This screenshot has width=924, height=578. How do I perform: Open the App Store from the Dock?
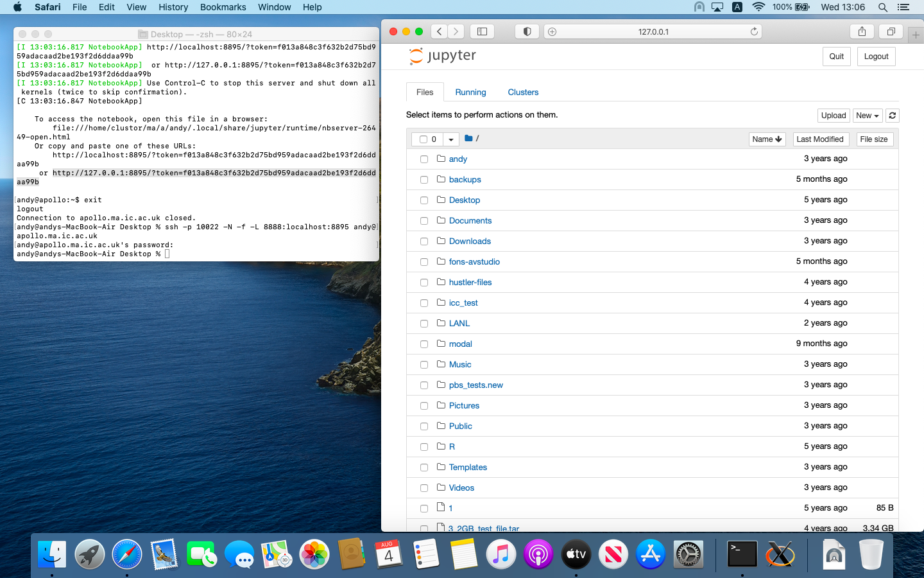coord(651,554)
